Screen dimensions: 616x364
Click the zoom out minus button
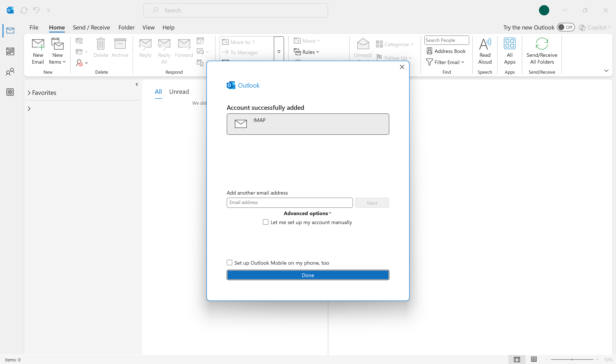(x=547, y=360)
